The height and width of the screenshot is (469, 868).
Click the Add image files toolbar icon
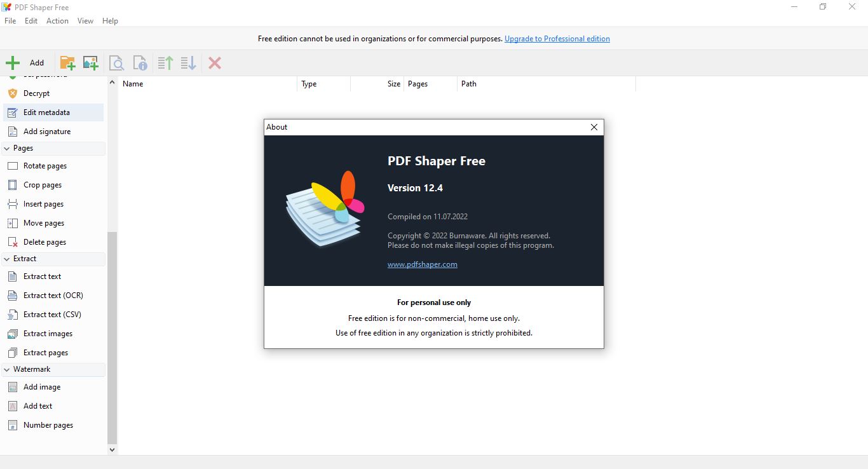pyautogui.click(x=91, y=62)
